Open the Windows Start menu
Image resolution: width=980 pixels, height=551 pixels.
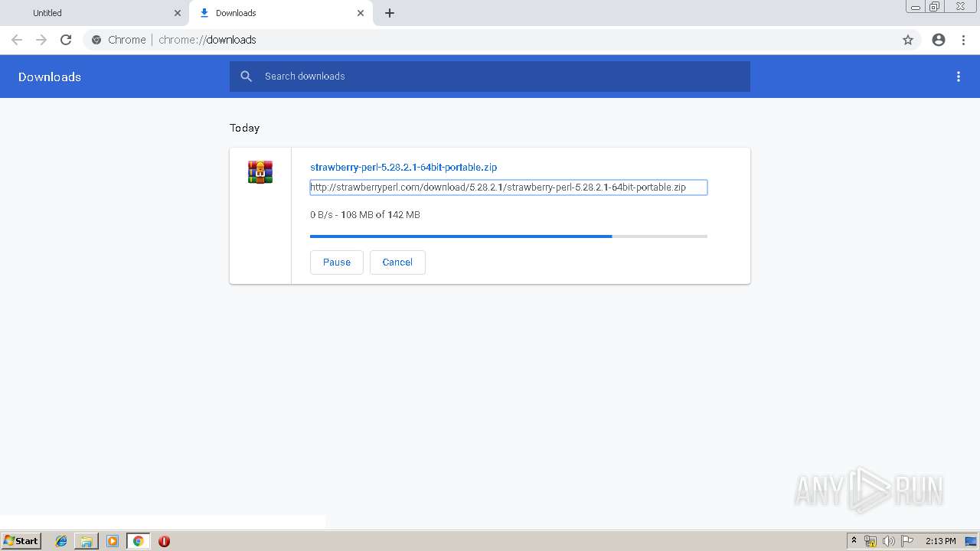pos(21,540)
